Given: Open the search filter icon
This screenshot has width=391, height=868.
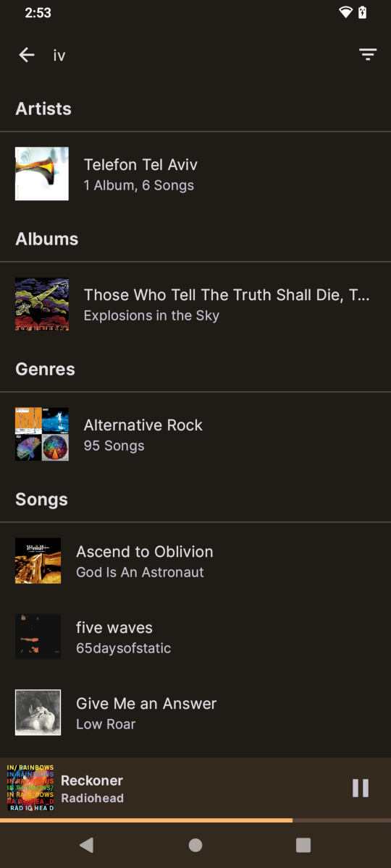Looking at the screenshot, I should click(x=368, y=55).
